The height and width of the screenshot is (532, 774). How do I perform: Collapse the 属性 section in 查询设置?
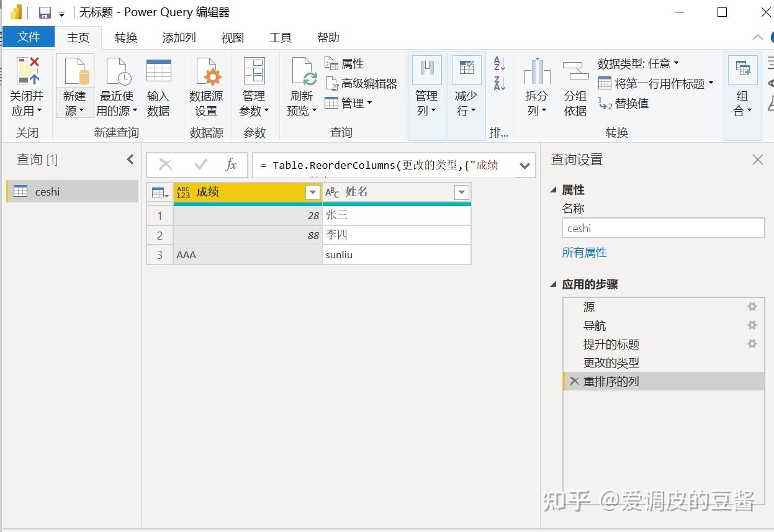click(x=553, y=189)
